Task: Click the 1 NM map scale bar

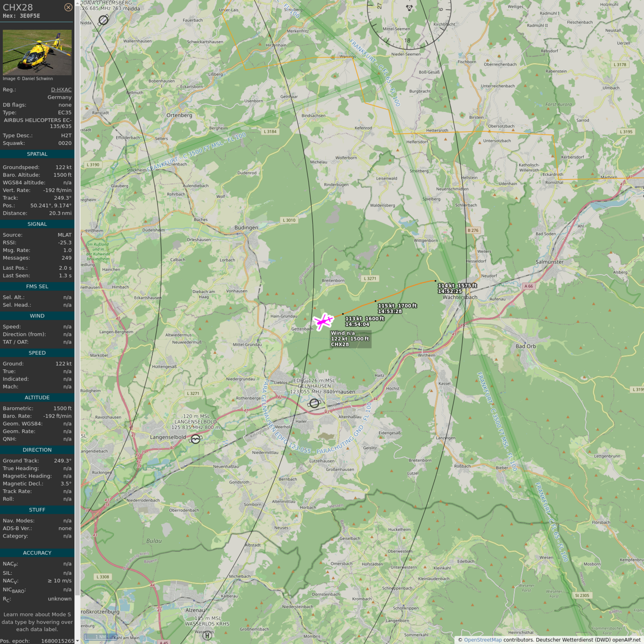Action: point(101,637)
